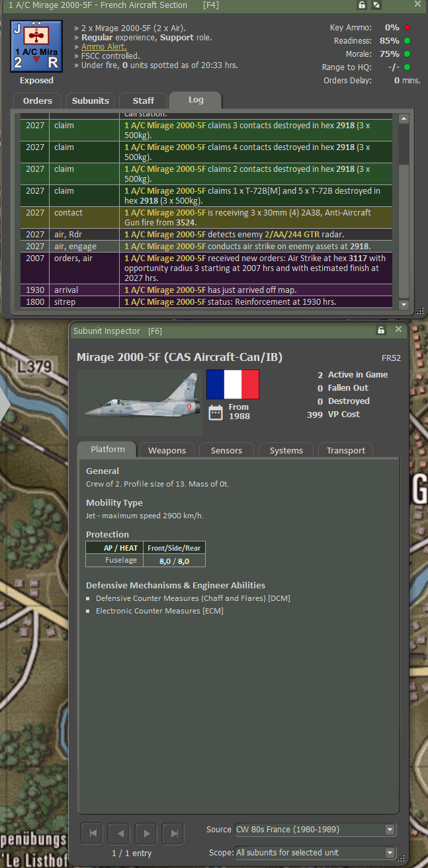The image size is (428, 868).
Task: Select the Platform tab
Action: click(x=108, y=450)
